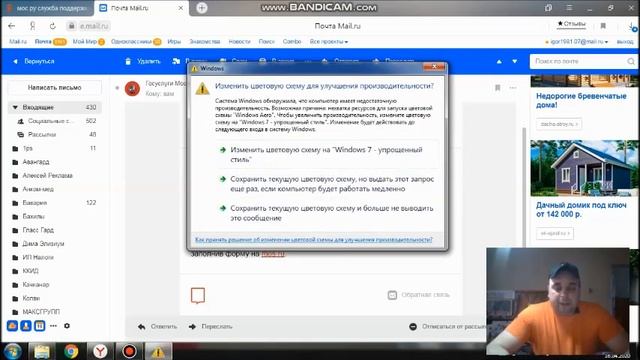Click Ответить below the letter
640x360 pixels.
pos(158,327)
